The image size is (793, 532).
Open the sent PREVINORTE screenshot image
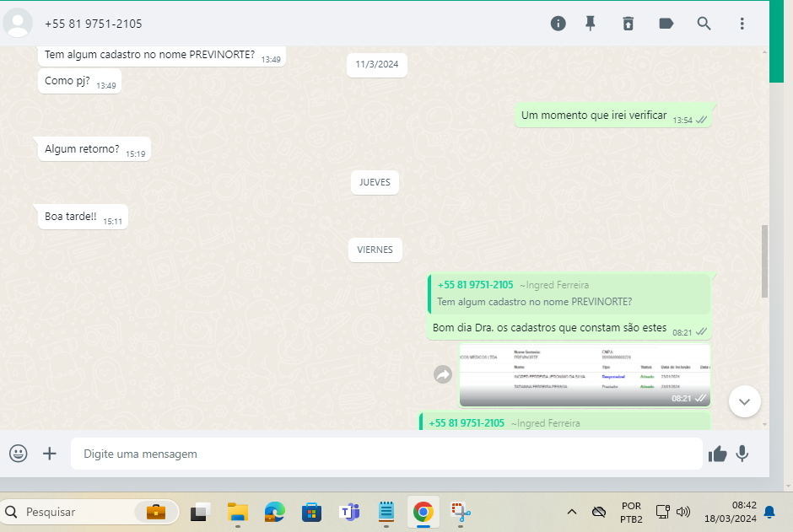coord(585,375)
